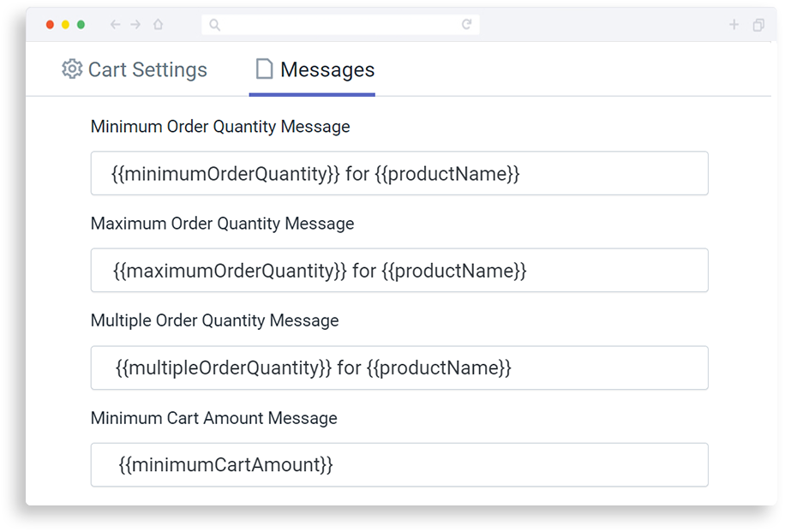This screenshot has height=532, width=785.
Task: Minimize the window using the yellow button
Action: click(x=66, y=25)
